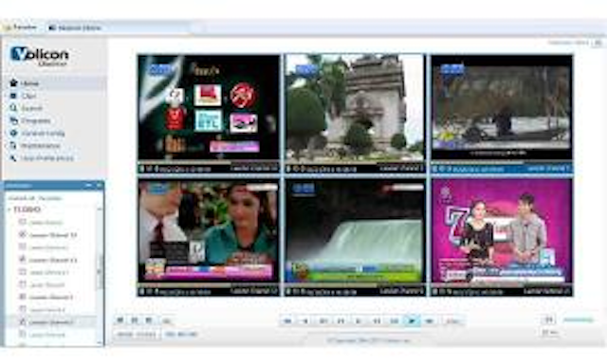Collapse the channels panel using its header arrow

pos(88,186)
